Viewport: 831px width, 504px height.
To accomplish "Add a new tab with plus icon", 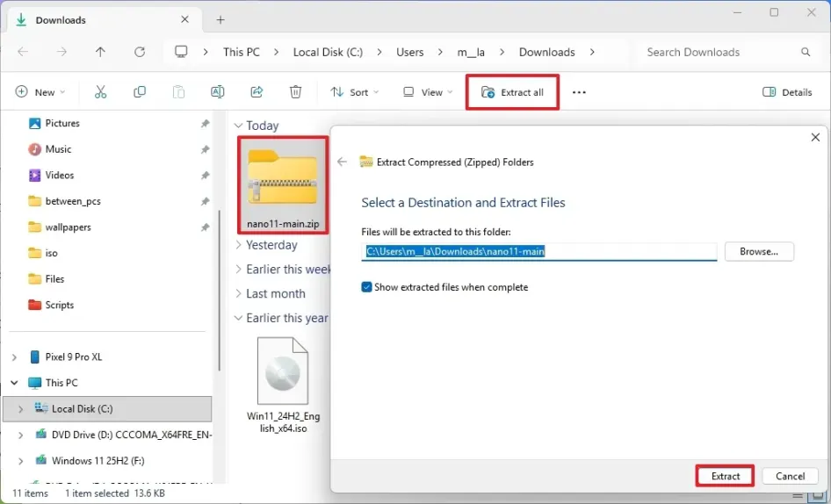I will [220, 20].
